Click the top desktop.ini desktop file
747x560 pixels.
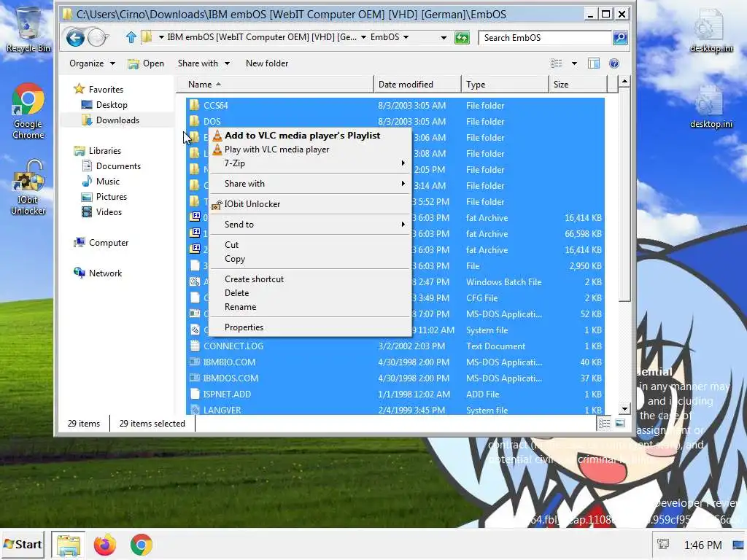pyautogui.click(x=711, y=31)
